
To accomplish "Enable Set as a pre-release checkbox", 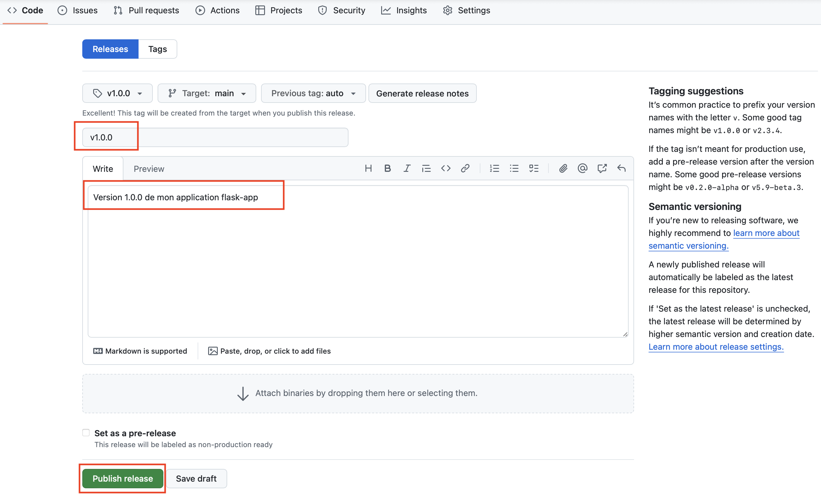I will coord(86,433).
